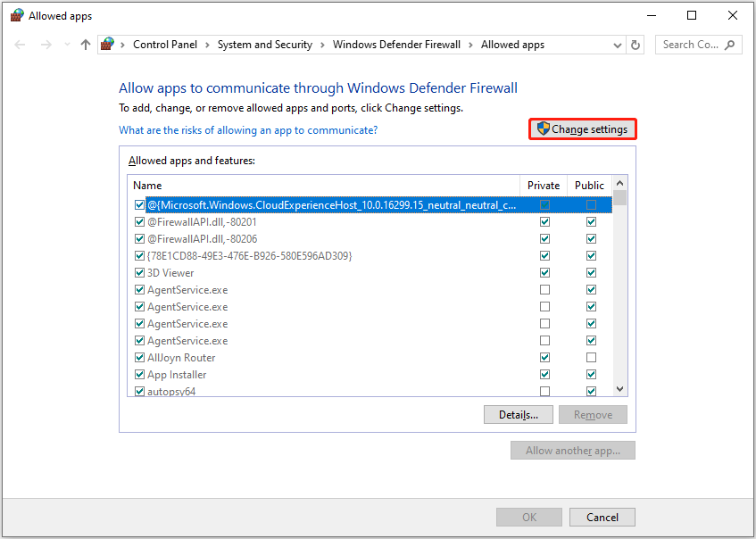The height and width of the screenshot is (539, 756).
Task: Click the shield icon on Change settings
Action: point(543,129)
